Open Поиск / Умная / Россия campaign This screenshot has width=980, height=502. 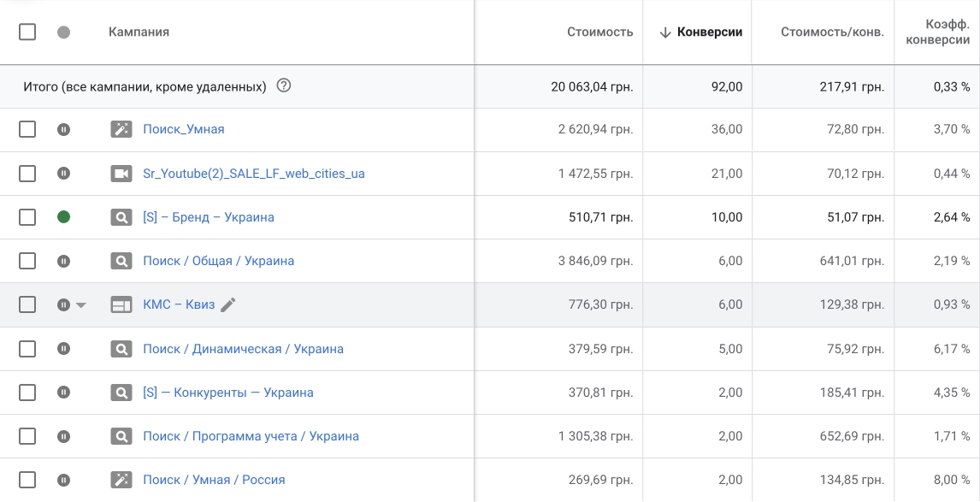(214, 480)
